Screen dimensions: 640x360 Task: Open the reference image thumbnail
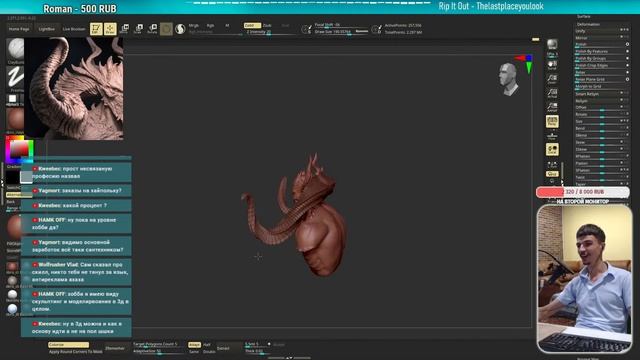click(74, 89)
